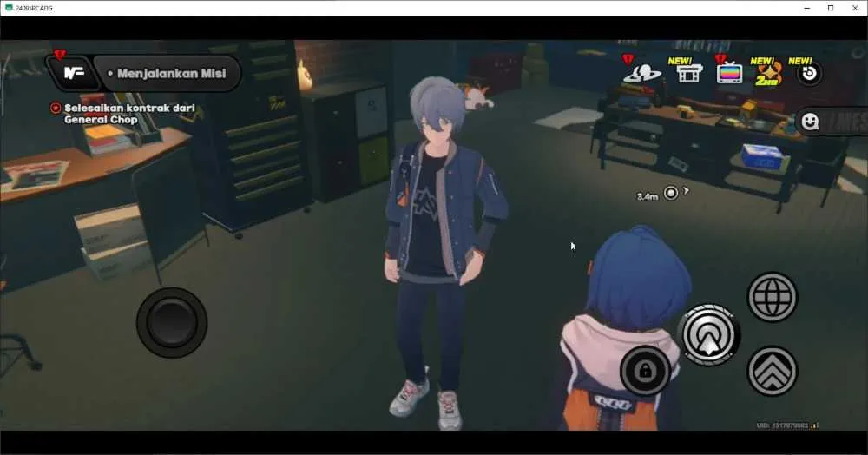868x455 pixels.
Task: Click the emulator app icon in title bar
Action: click(9, 8)
